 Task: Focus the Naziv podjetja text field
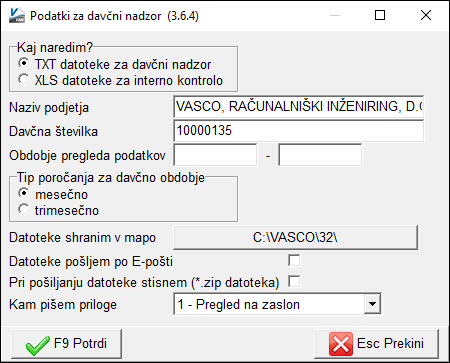pyautogui.click(x=299, y=107)
